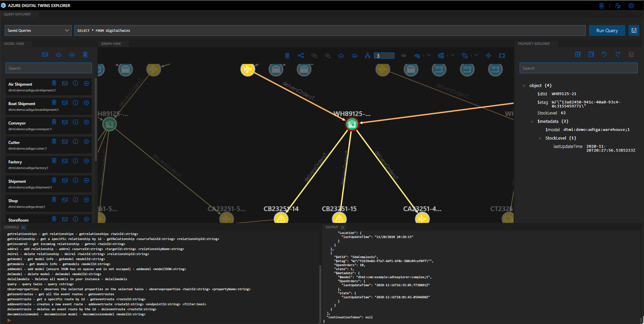Image resolution: width=644 pixels, height=324 pixels.
Task: Open expansion mode dropdown arrow
Action: (453, 55)
